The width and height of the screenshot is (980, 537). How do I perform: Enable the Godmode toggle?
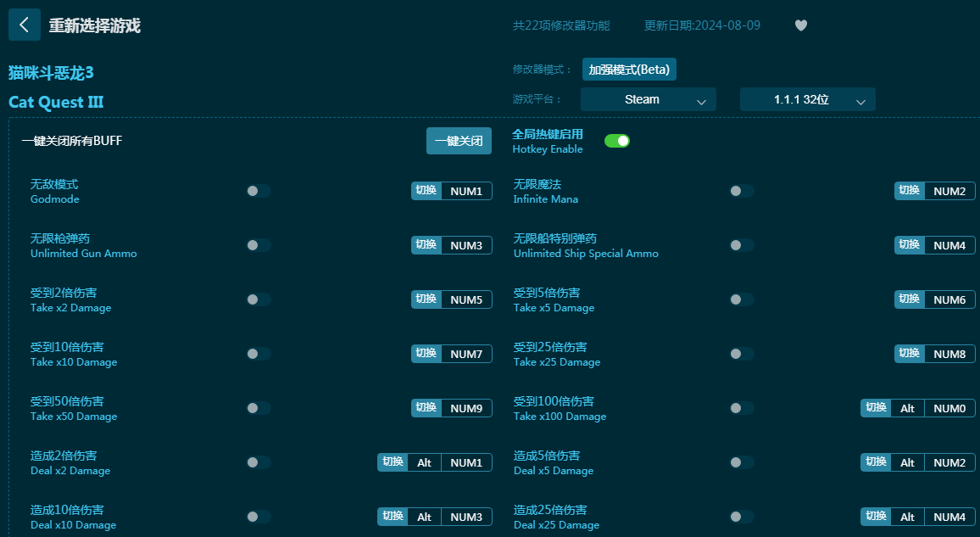pyautogui.click(x=259, y=191)
